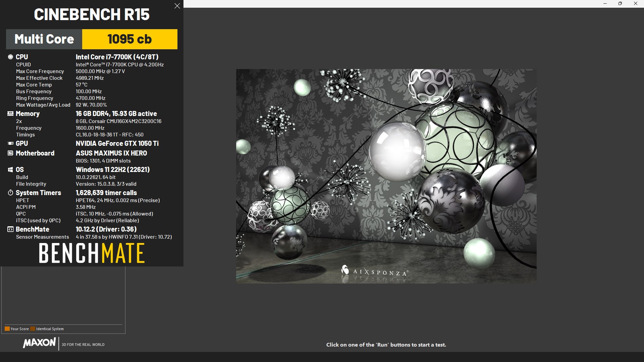Click the BIOS: 1301, 4 DIMM slots line
This screenshot has width=644, height=362.
[103, 161]
